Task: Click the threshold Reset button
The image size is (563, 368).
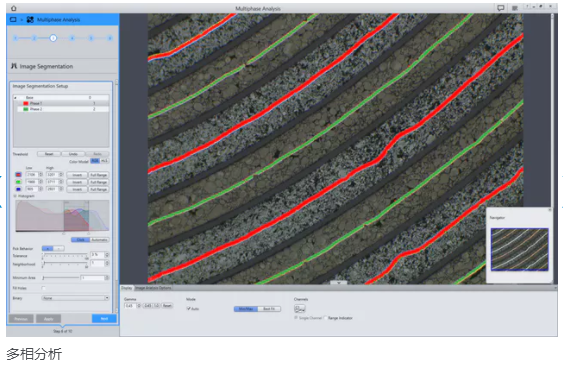Action: click(x=49, y=154)
